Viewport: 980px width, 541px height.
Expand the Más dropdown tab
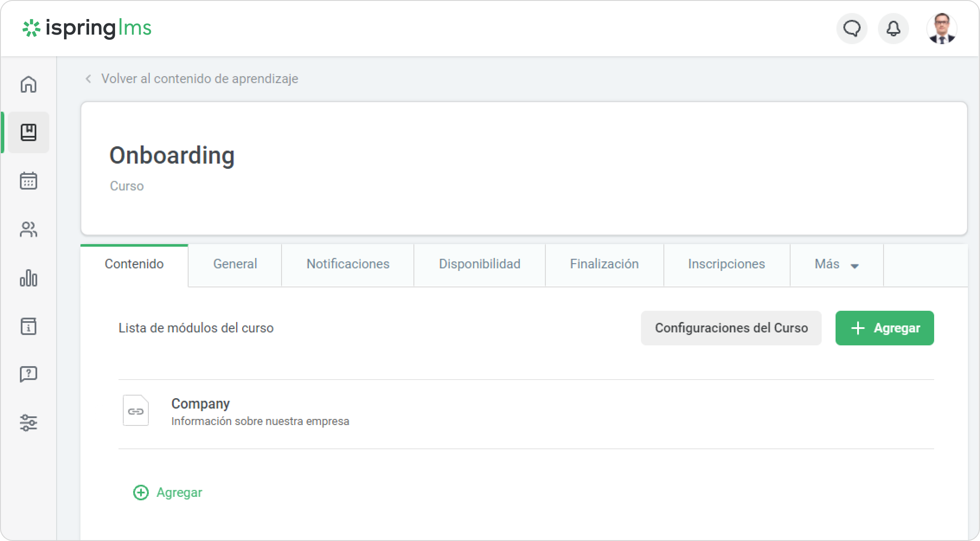[836, 264]
